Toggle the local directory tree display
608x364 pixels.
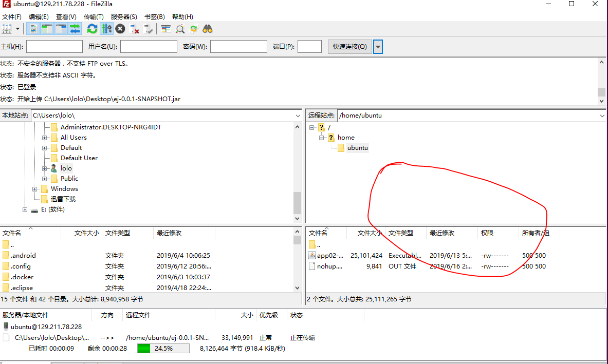(47, 29)
